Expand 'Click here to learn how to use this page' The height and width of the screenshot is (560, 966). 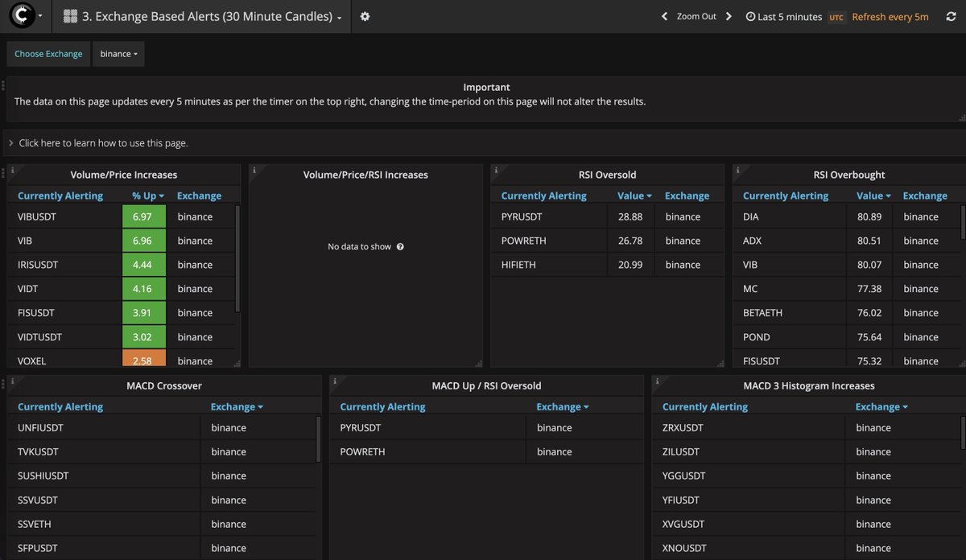[101, 142]
